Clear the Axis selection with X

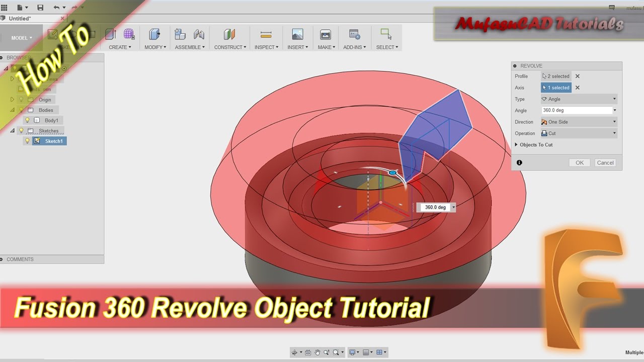[578, 87]
